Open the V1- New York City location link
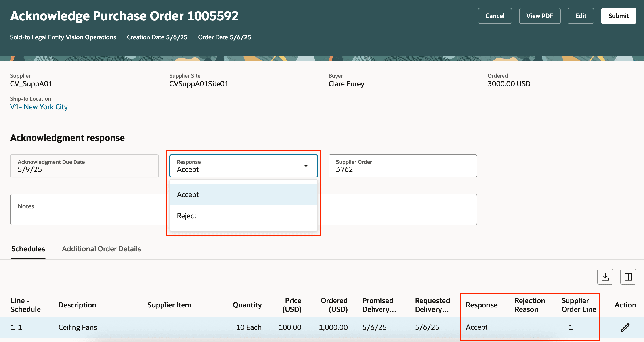This screenshot has height=342, width=644. (39, 107)
